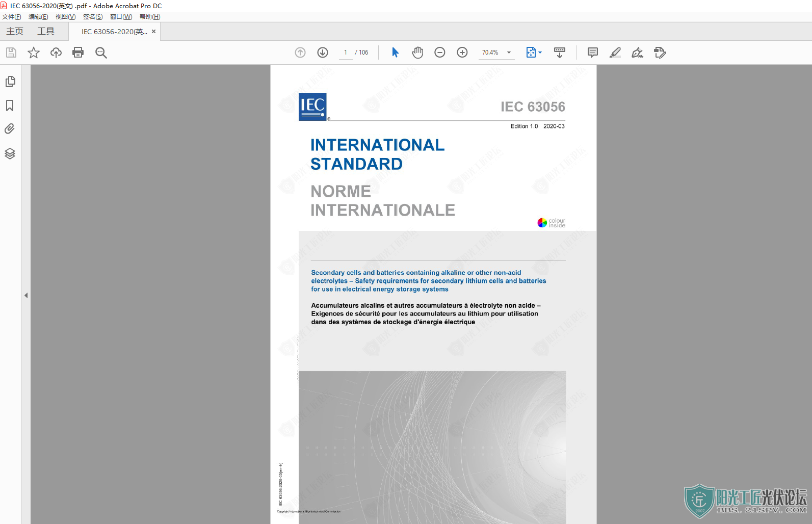Select the highlight text pen tool
812x524 pixels.
[x=615, y=53]
